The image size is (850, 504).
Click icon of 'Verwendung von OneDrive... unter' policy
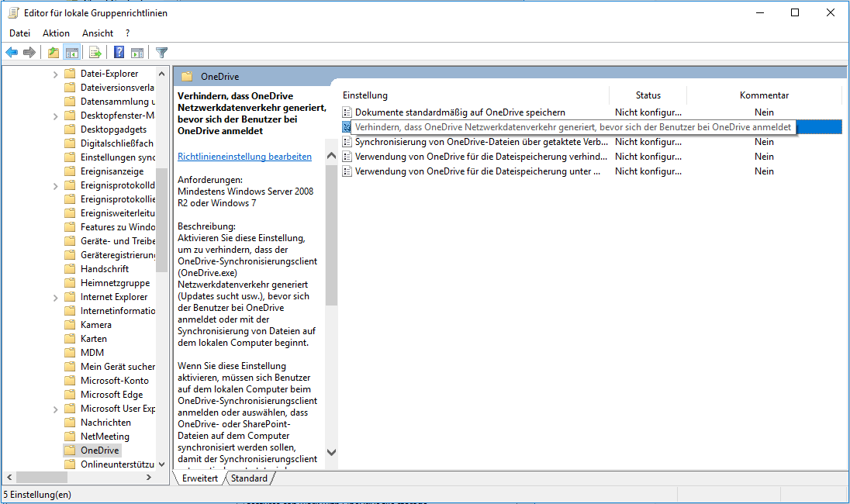coord(347,171)
